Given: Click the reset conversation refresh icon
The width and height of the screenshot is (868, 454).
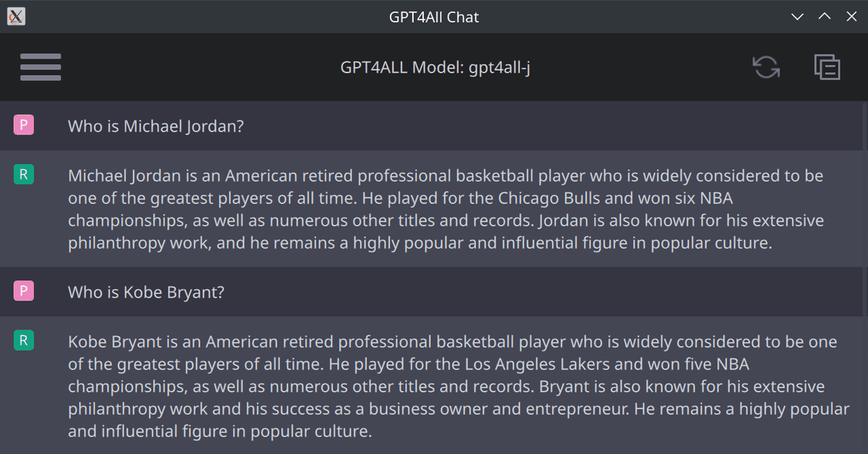Looking at the screenshot, I should [766, 67].
